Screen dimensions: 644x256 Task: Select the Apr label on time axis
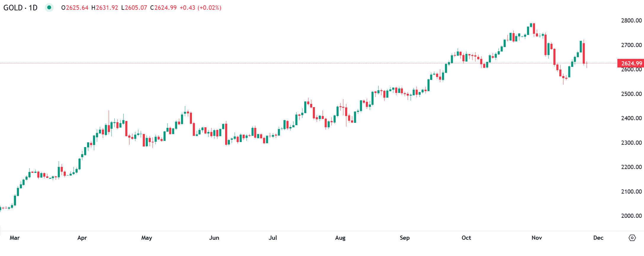pyautogui.click(x=82, y=238)
